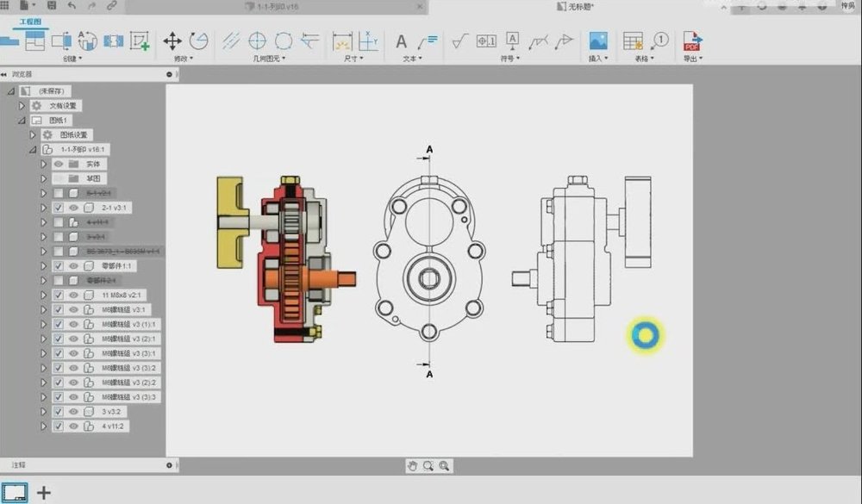Screen dimensions: 862x504
Task: Toggle checkbox for M6 bolt set v3:1
Action: coord(59,310)
